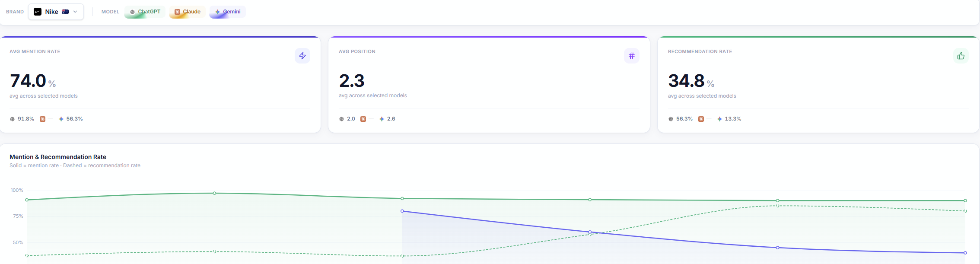Click the 34.8 recommendation rate value
This screenshot has height=264, width=980.
point(686,81)
